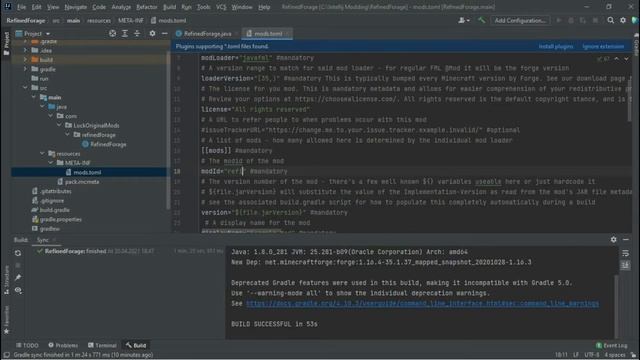The height and width of the screenshot is (360, 640).
Task: Toggle soft-wrap icon in build output
Action: tap(625, 253)
